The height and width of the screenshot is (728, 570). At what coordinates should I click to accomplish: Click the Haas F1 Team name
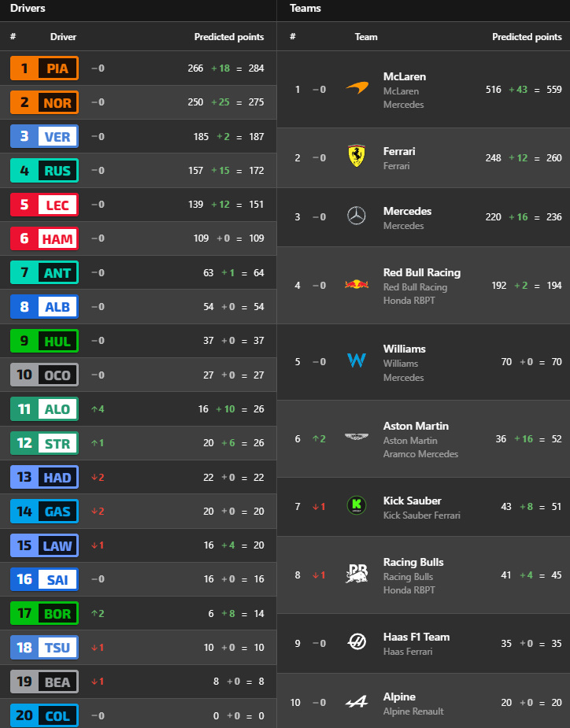click(x=416, y=637)
